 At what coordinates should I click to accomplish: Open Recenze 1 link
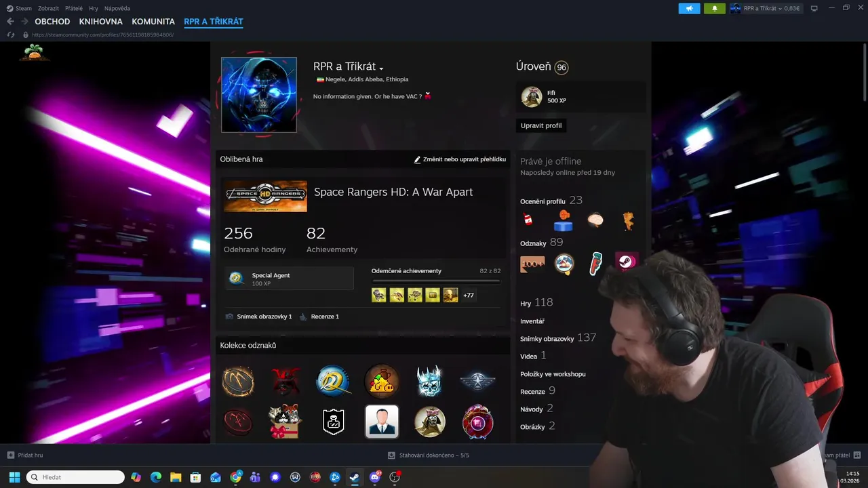[x=319, y=317]
